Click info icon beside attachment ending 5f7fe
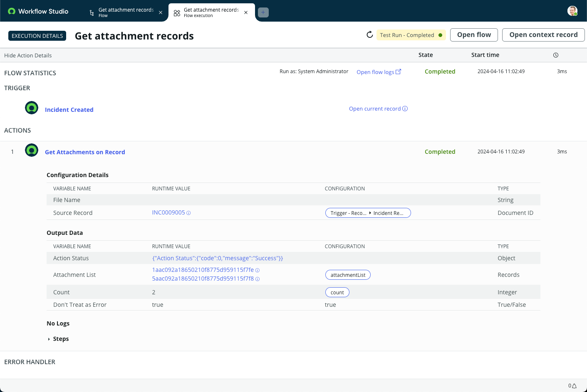The image size is (587, 392). click(257, 270)
